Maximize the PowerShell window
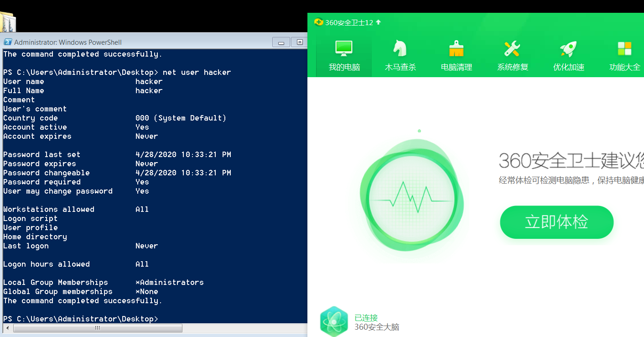 click(300, 42)
